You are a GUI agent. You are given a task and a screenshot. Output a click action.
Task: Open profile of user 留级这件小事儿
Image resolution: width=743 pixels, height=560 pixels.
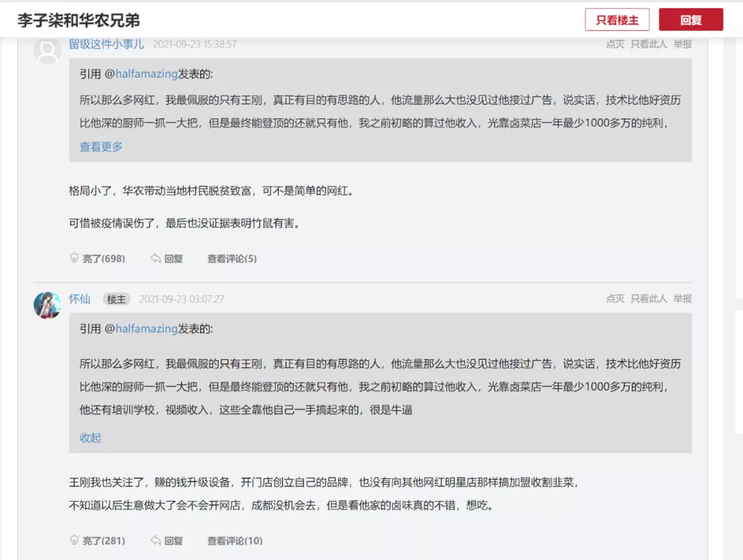pyautogui.click(x=106, y=44)
